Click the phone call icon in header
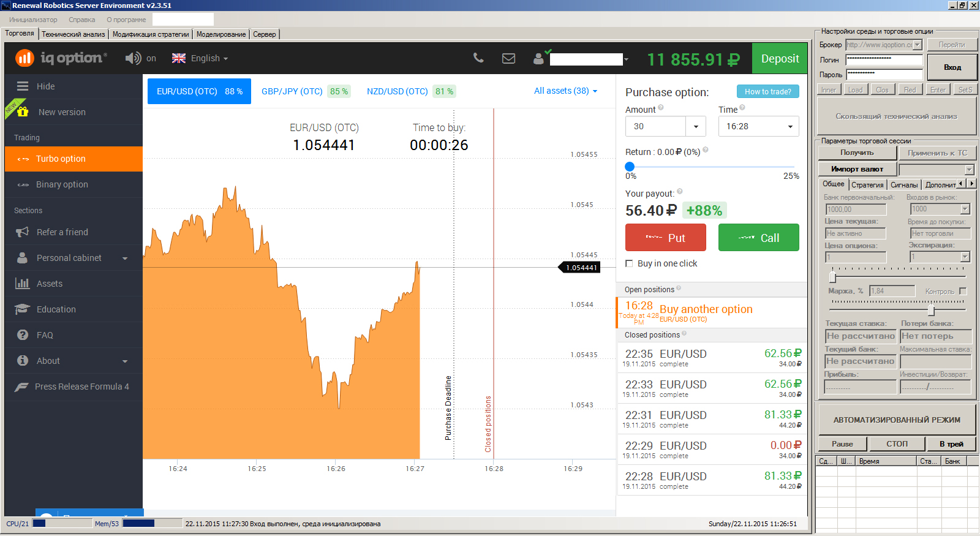The image size is (980, 536). pyautogui.click(x=478, y=58)
